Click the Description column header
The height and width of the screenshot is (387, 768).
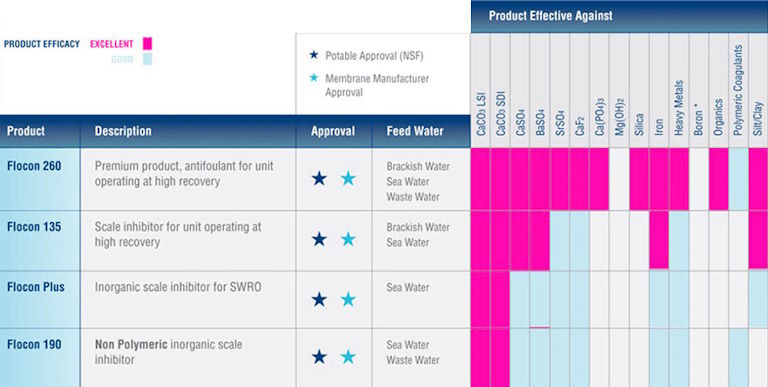coord(123,131)
